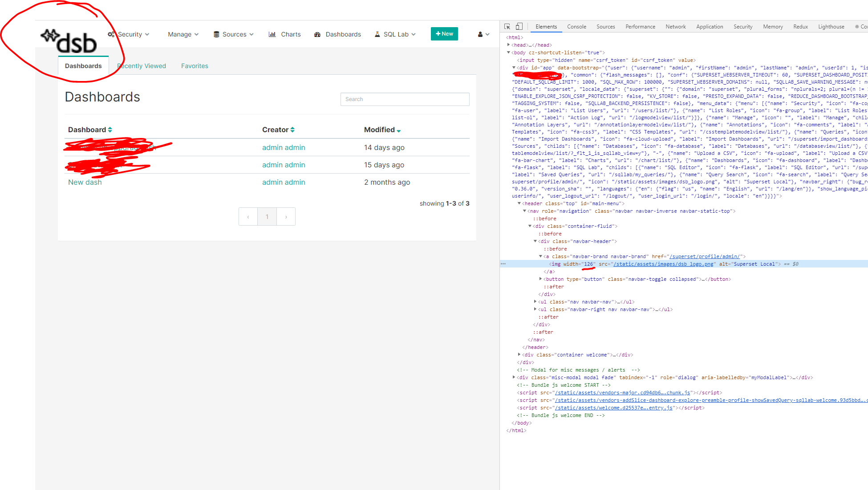This screenshot has height=490, width=868.
Task: Click the Security gears icon
Action: [x=110, y=34]
